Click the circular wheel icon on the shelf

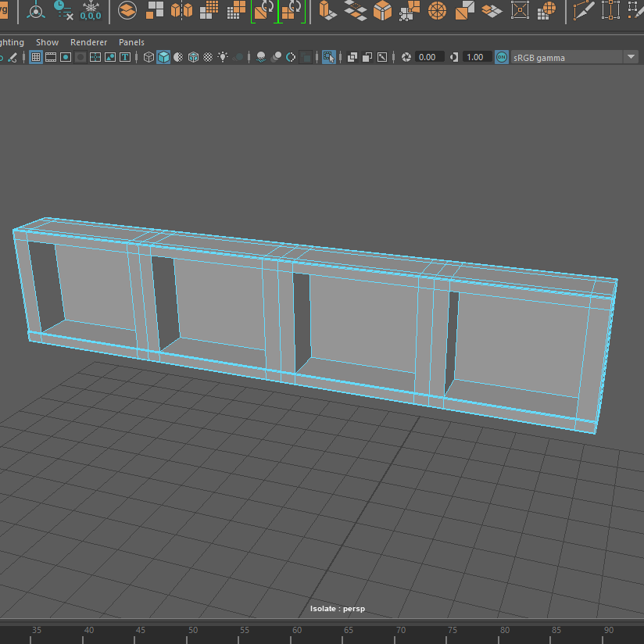click(x=437, y=10)
